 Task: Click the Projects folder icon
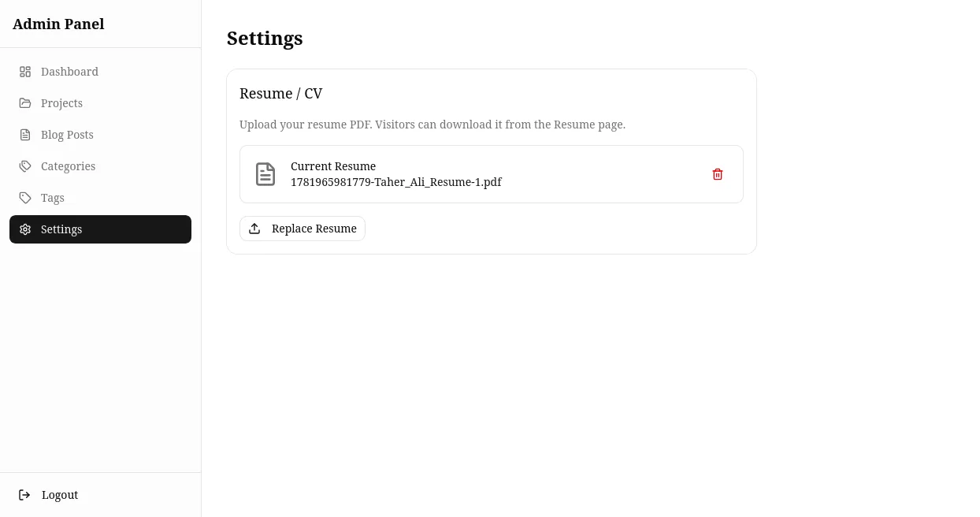point(25,103)
